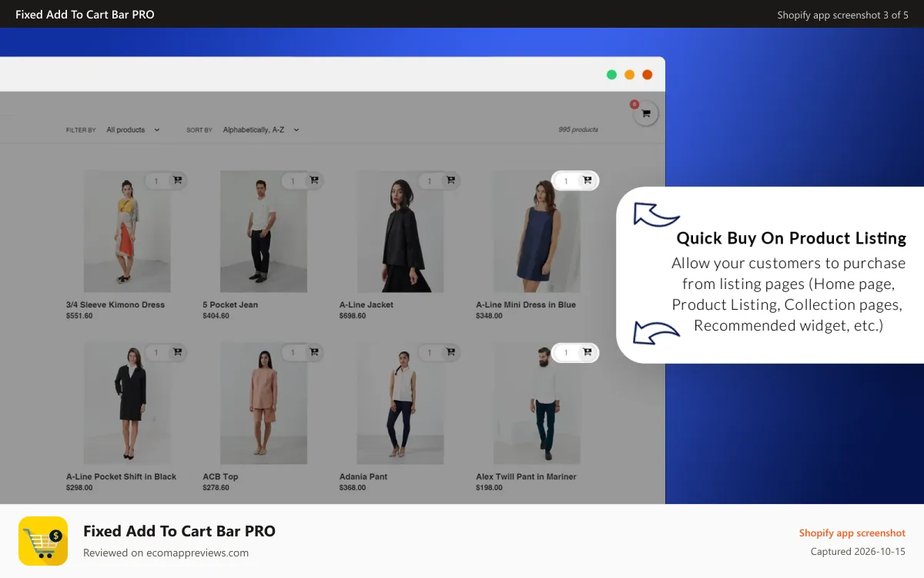
Task: Set quantity field for Alex Twill Pant in Mariner
Action: pyautogui.click(x=566, y=353)
